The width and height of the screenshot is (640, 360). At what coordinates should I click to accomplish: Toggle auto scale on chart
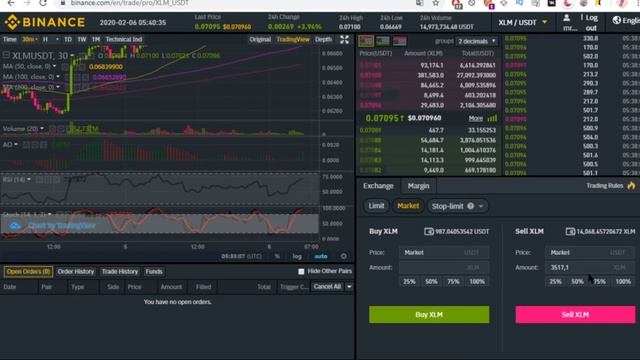tap(321, 256)
